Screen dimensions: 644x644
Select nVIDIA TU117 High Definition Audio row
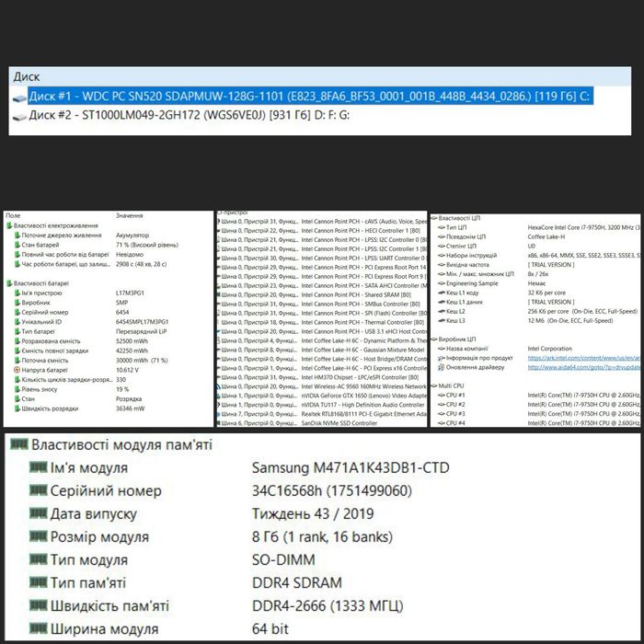pyautogui.click(x=321, y=405)
